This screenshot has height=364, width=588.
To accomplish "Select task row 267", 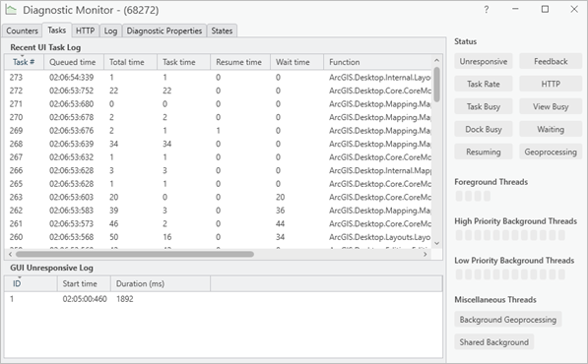I will coord(218,156).
